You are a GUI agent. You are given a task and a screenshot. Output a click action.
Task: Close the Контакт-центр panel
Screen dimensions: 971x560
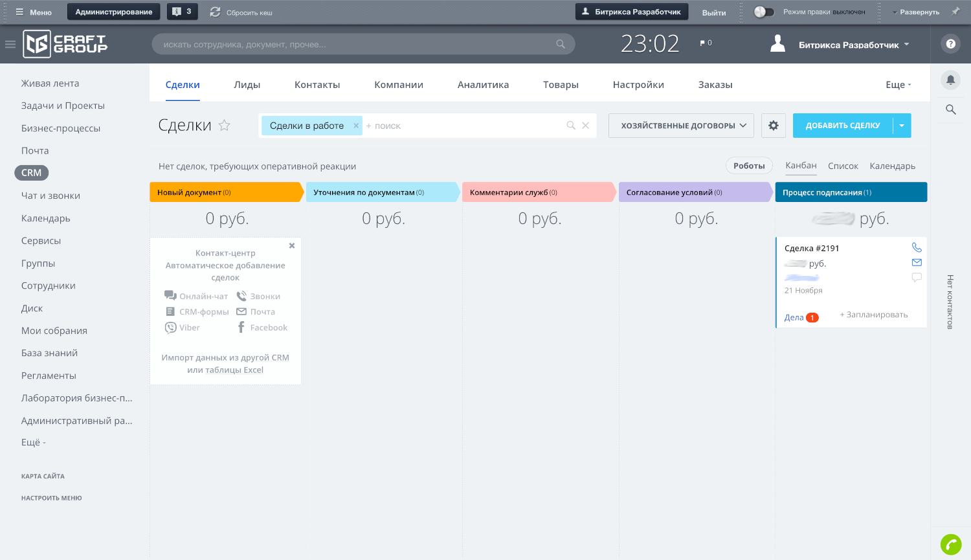click(x=292, y=246)
